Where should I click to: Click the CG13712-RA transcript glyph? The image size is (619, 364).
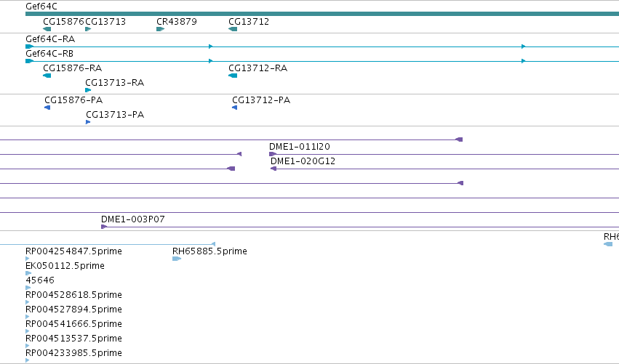(x=233, y=76)
